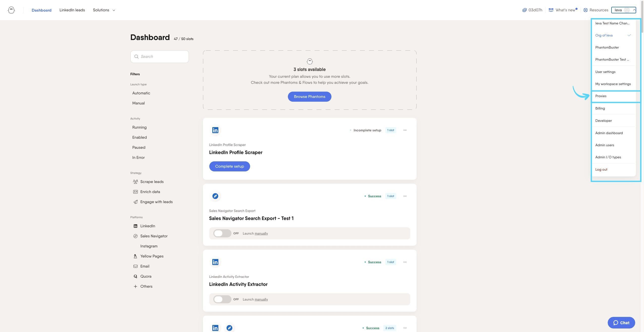Filter by LinkedIn platform
The image size is (644, 332).
point(144,226)
